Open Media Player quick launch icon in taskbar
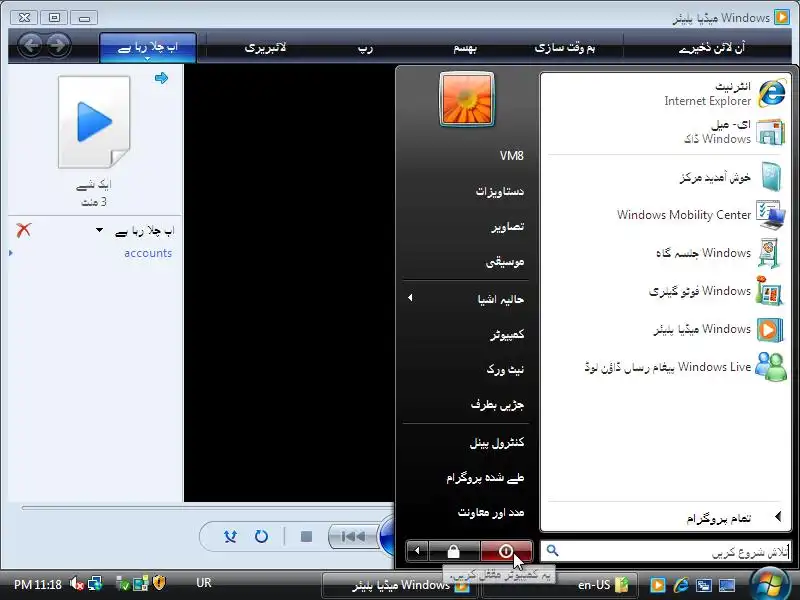Screen dimensions: 800x600 (x=657, y=585)
